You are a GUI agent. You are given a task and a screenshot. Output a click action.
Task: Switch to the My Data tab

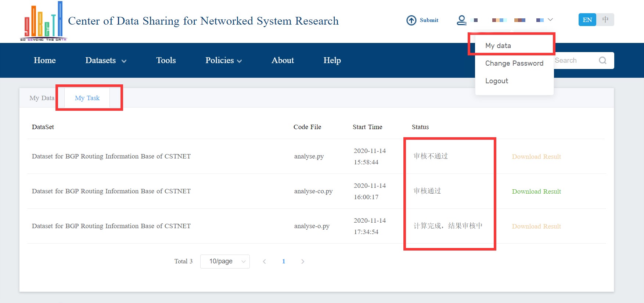pos(42,98)
